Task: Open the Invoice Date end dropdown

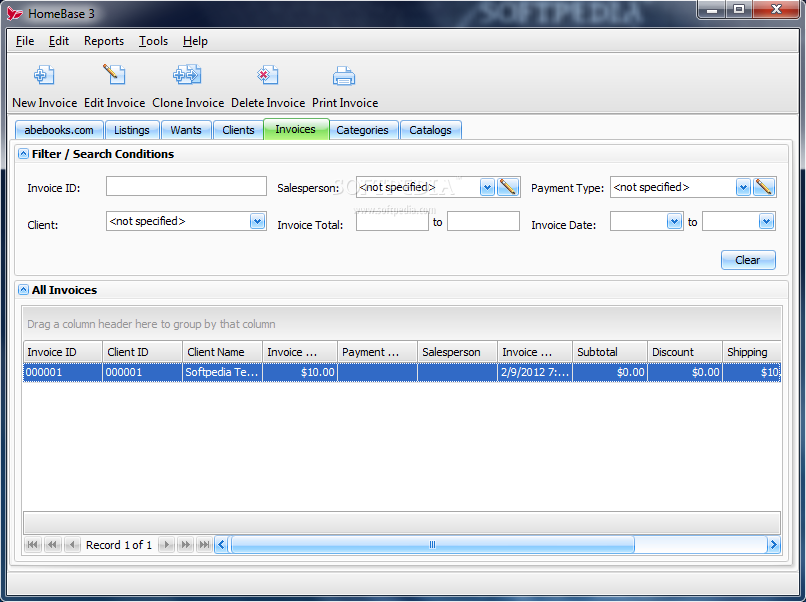Action: pyautogui.click(x=766, y=221)
